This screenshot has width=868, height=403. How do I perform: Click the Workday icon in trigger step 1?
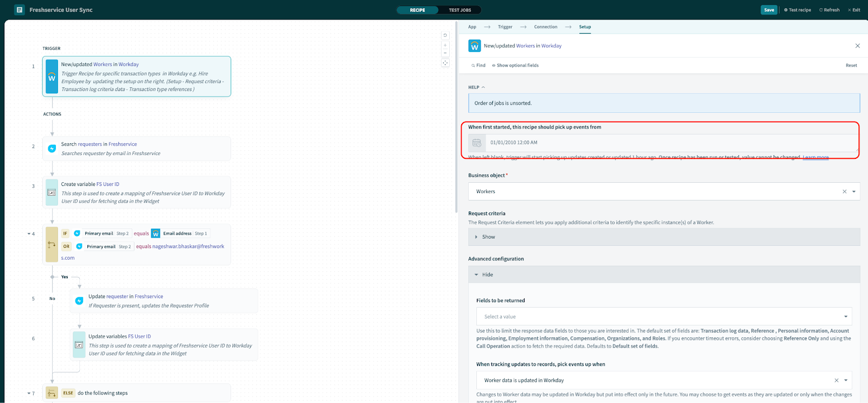coord(52,76)
